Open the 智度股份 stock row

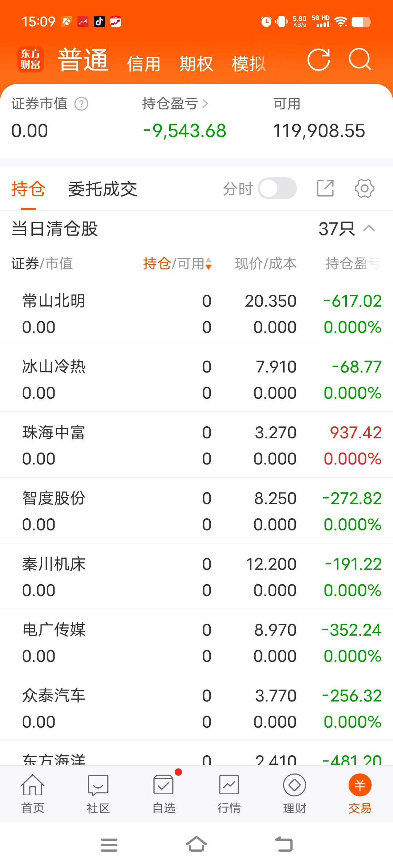click(196, 511)
